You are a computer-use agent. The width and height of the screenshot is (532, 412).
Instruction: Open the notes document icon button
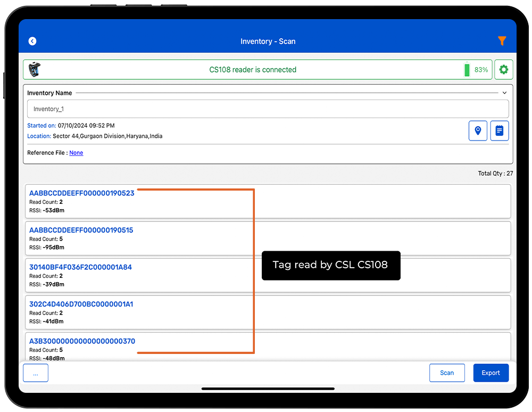point(499,130)
